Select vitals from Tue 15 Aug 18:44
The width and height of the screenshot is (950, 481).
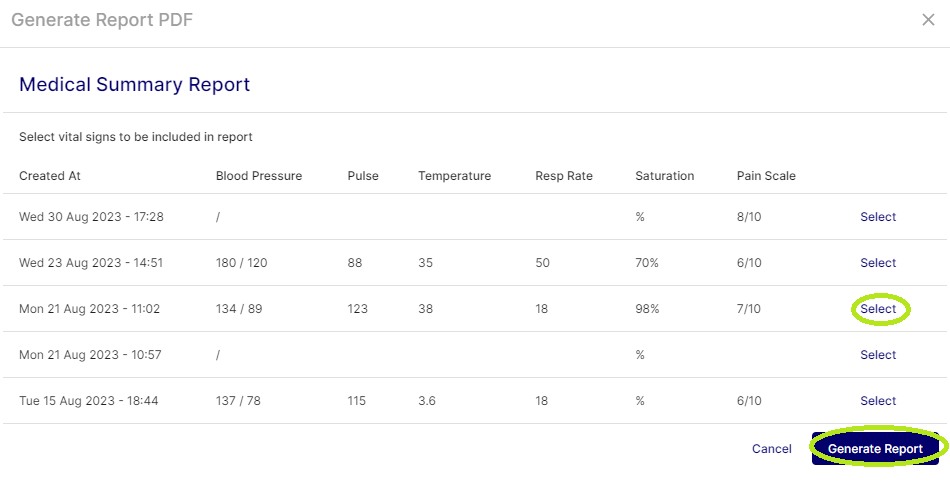pos(878,401)
